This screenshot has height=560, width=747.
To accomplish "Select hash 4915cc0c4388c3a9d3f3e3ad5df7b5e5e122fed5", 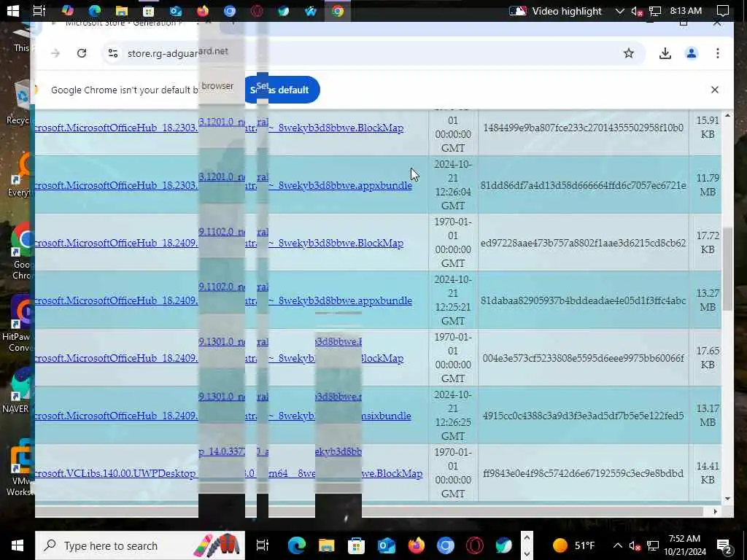I will (x=583, y=416).
